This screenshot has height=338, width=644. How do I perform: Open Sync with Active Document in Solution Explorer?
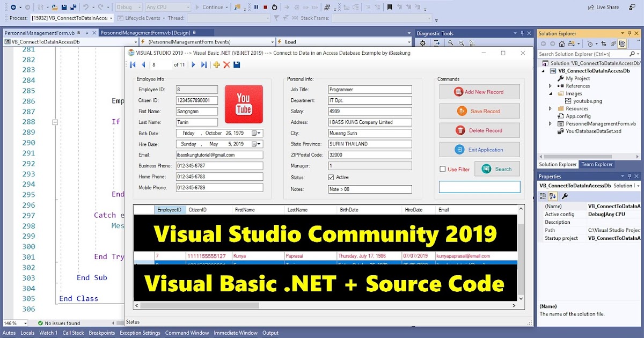pyautogui.click(x=604, y=44)
